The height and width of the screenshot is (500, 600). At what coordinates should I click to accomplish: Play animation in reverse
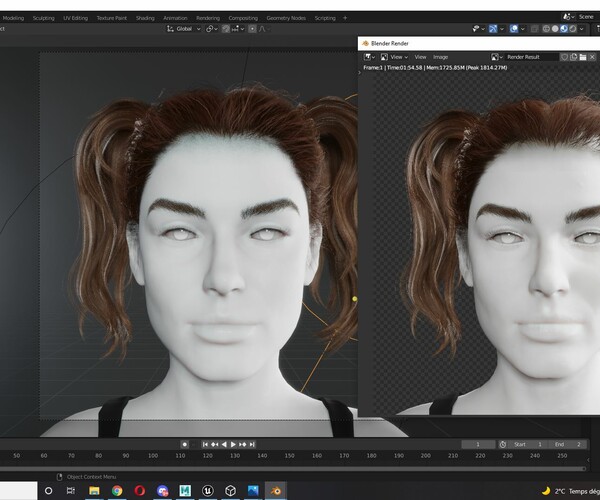[224, 444]
